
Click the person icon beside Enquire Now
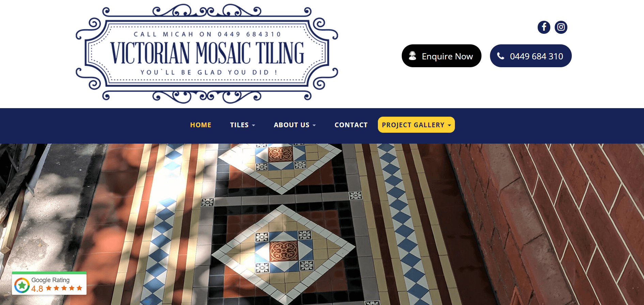tap(412, 56)
